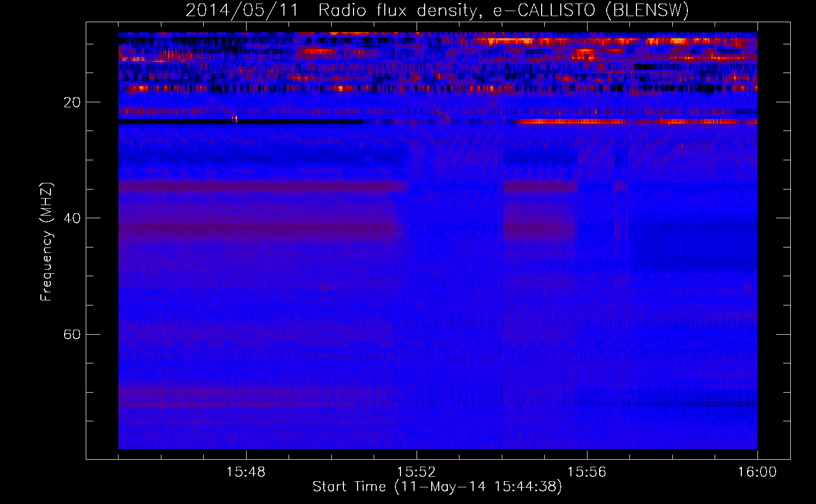
Task: Click the 'Start Time (11-May-14 15:44:38)' label
Action: (437, 487)
